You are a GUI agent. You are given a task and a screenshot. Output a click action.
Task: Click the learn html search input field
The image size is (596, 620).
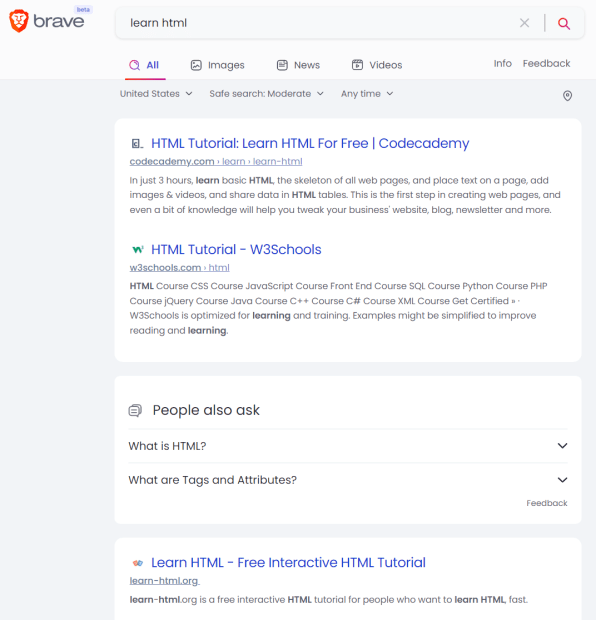tap(320, 23)
